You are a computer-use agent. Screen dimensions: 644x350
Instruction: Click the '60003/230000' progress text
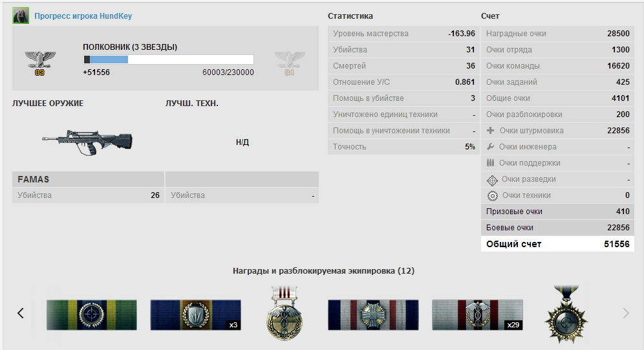(228, 72)
